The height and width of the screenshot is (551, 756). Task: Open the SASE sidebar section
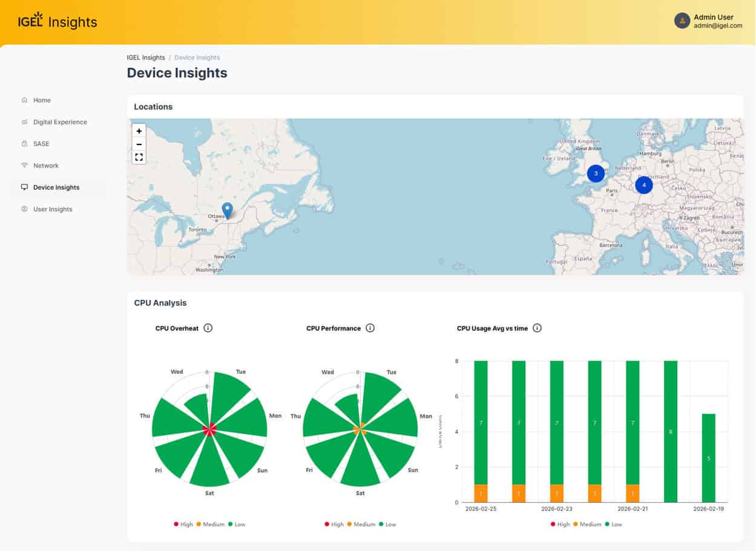pyautogui.click(x=41, y=144)
